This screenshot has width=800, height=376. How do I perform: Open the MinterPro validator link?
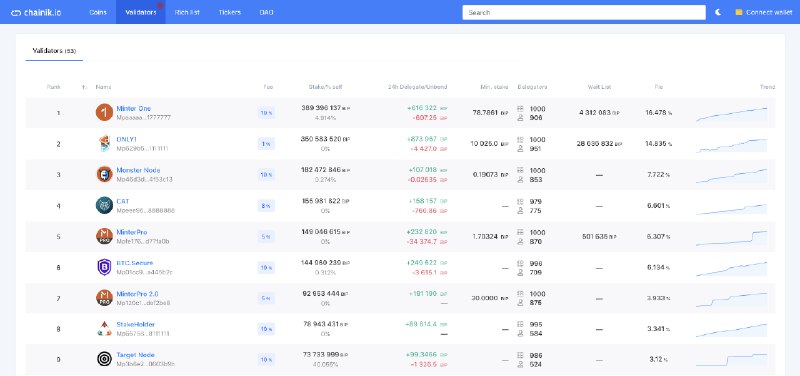(132, 232)
